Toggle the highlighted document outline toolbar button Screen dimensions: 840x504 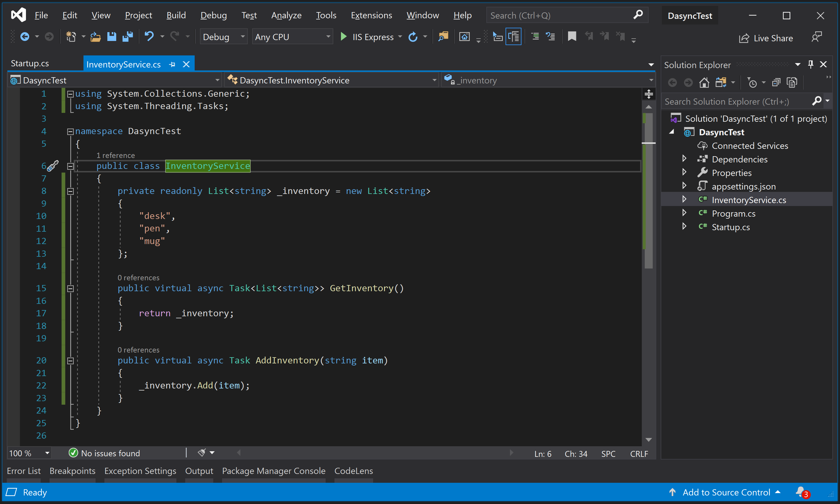click(x=513, y=36)
